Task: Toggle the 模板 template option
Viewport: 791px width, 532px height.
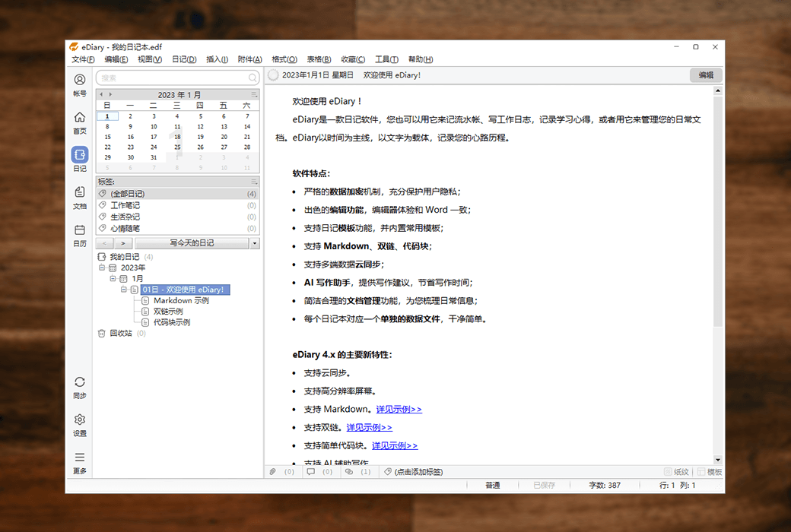Action: point(710,472)
